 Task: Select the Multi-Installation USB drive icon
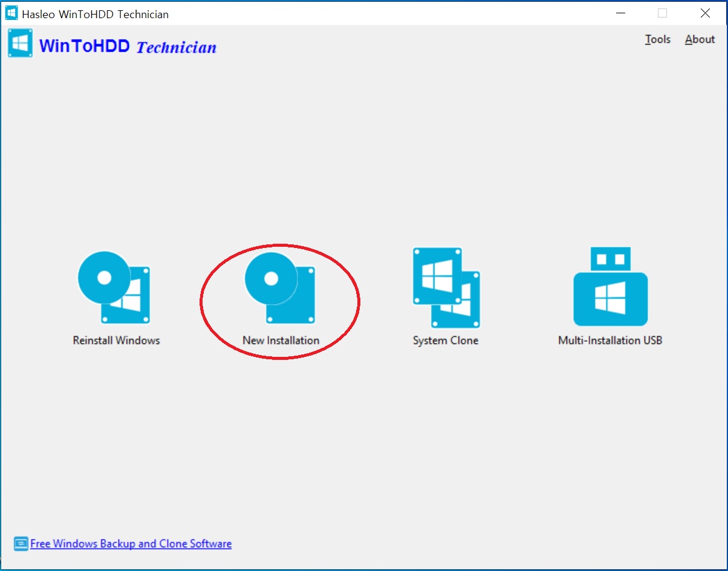pos(610,286)
